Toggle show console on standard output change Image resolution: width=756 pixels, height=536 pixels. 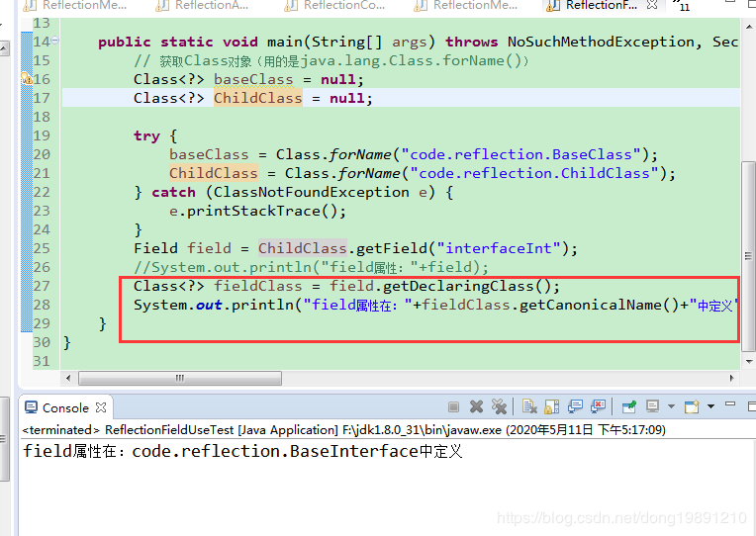[575, 406]
